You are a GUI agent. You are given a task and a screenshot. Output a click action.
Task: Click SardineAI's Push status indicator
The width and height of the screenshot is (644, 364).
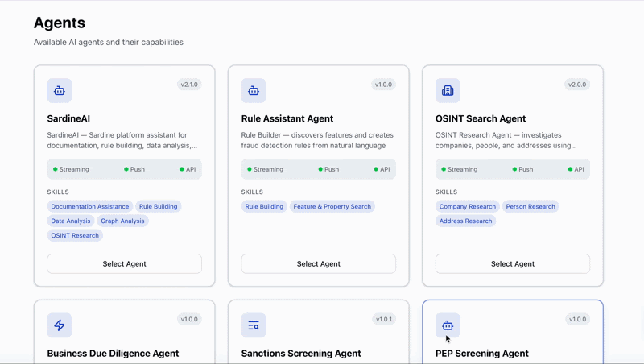pyautogui.click(x=134, y=169)
